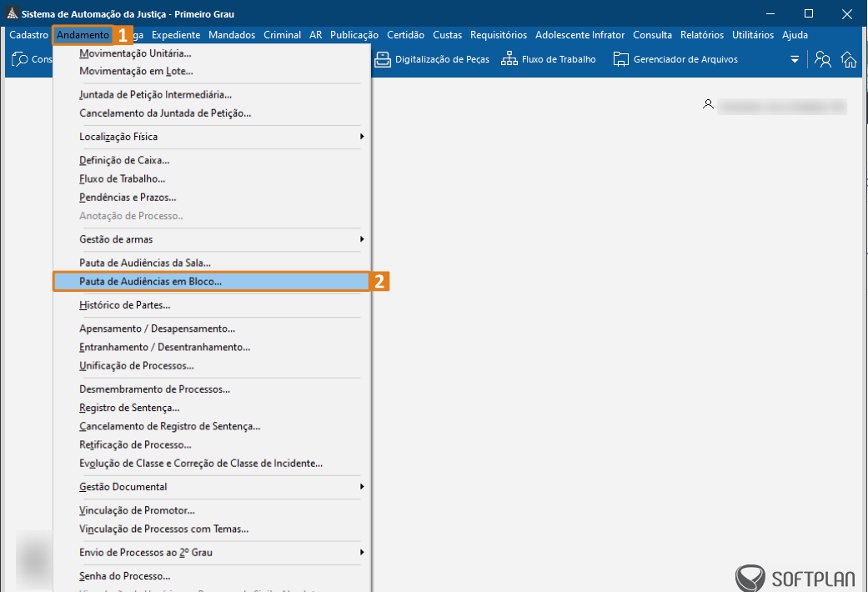
Task: Open the Cadastro menu
Action: (29, 35)
